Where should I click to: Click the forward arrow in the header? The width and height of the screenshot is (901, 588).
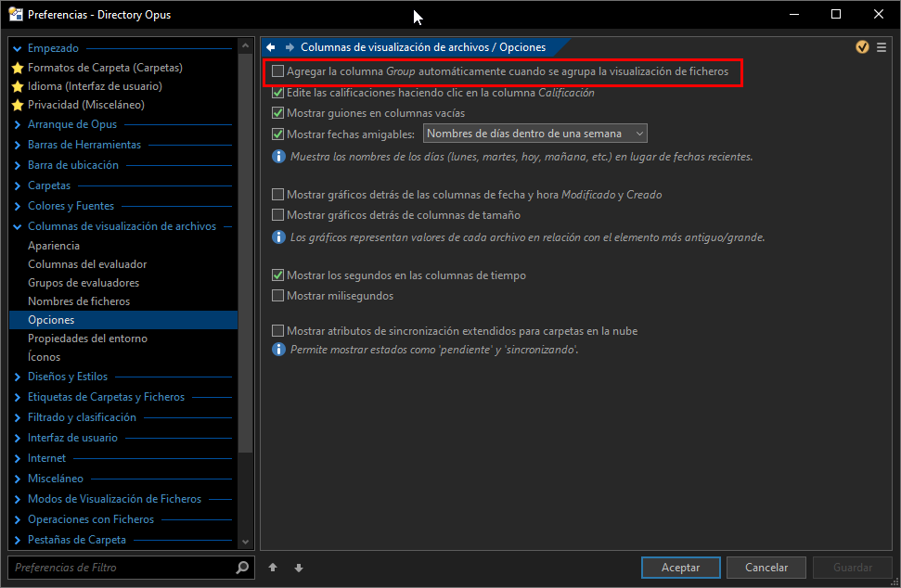290,47
